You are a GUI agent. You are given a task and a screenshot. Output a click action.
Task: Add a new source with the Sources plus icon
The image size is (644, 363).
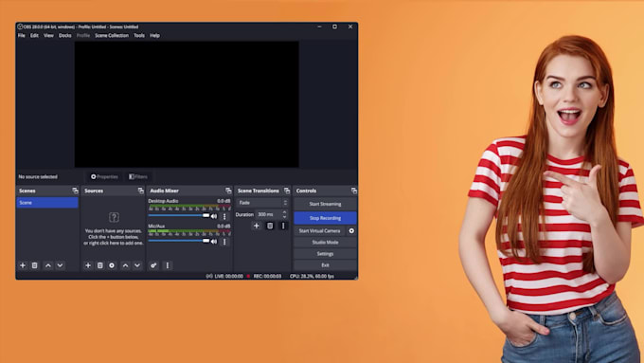tap(88, 265)
